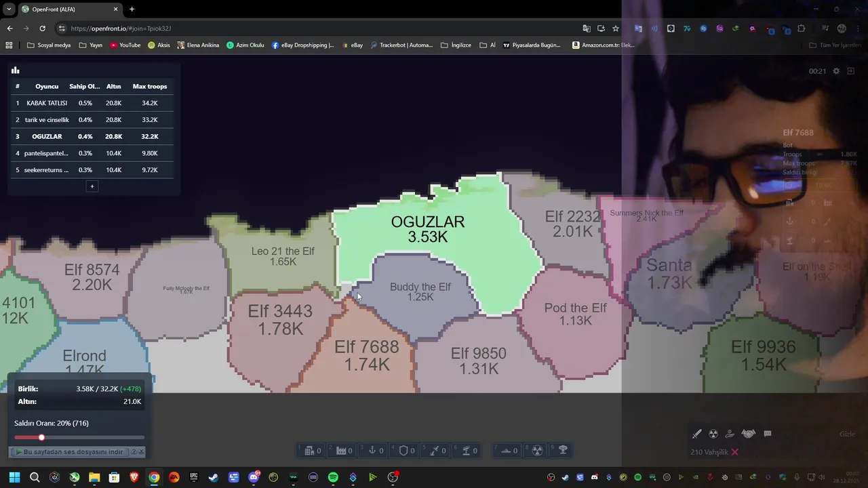This screenshot has width=868, height=488.
Task: Open the YouTube bookmark
Action: (125, 45)
